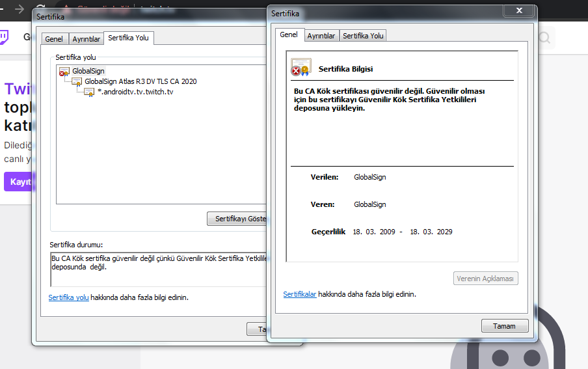Open Genel tab in front Sertifika dialog

pos(289,34)
